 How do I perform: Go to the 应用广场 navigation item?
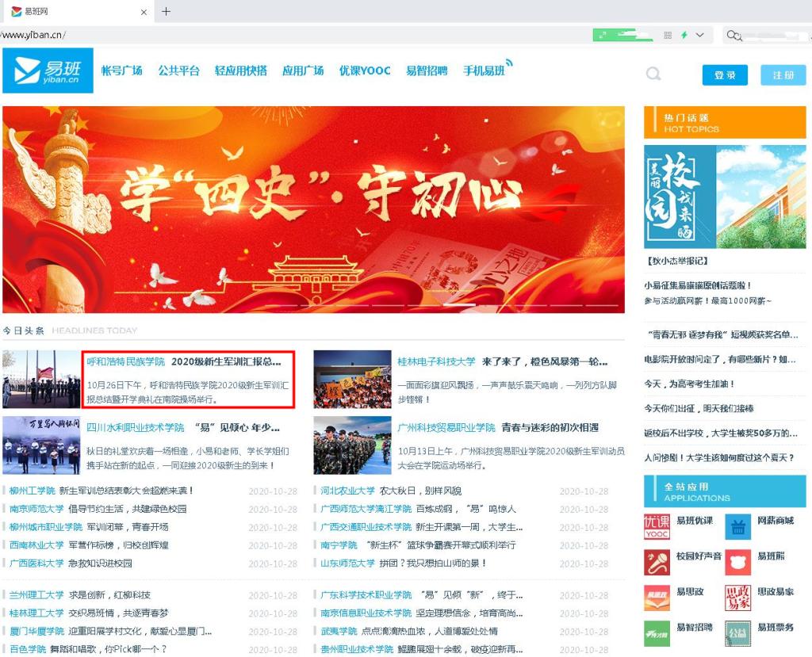(303, 71)
